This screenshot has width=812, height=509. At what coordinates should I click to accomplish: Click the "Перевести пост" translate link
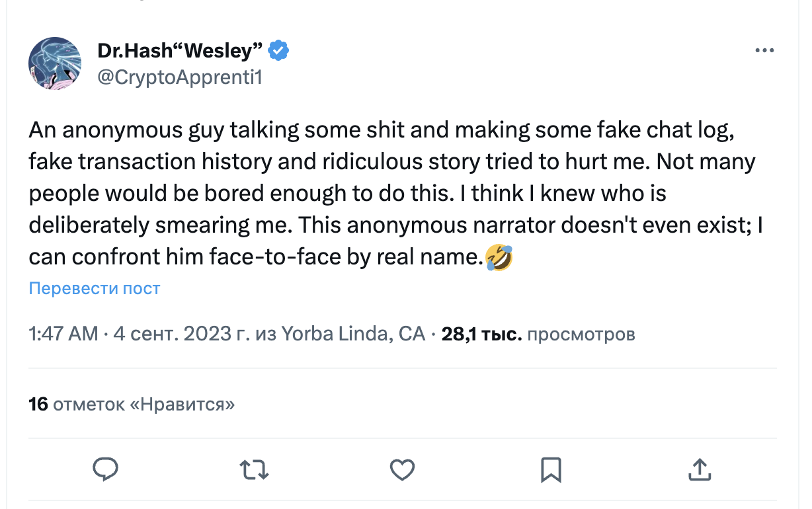click(x=95, y=288)
